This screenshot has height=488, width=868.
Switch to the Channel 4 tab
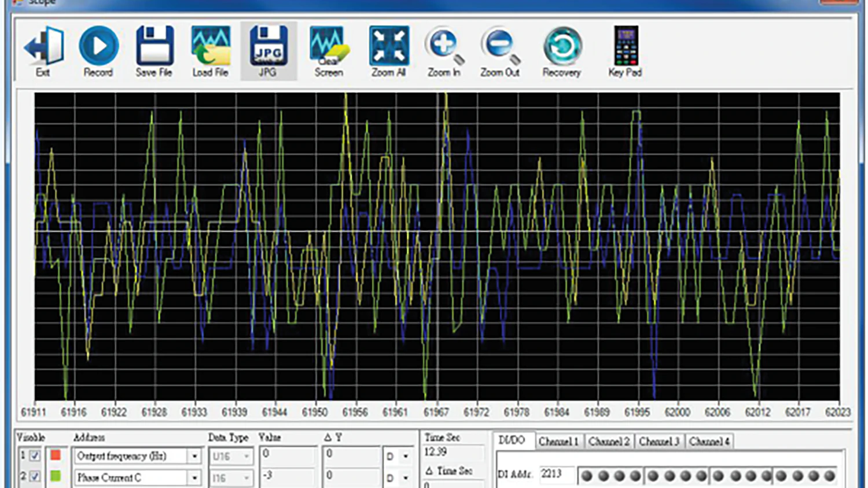point(709,442)
